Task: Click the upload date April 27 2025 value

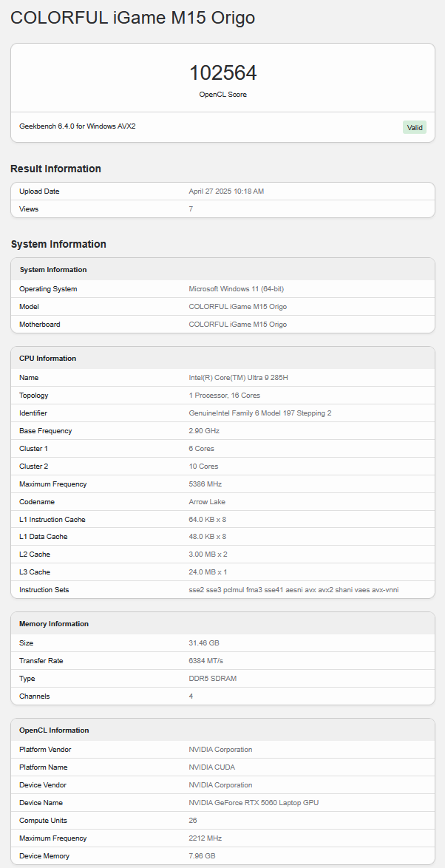Action: [x=226, y=191]
